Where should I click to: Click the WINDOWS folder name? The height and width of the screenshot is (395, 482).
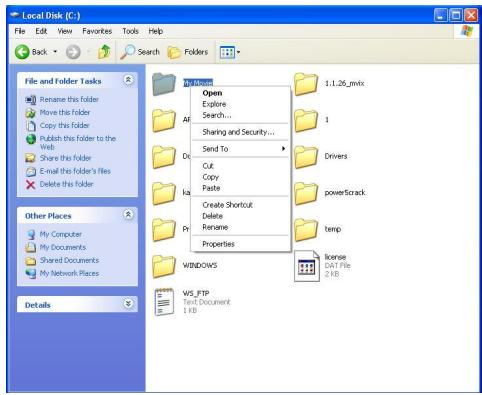coord(200,266)
